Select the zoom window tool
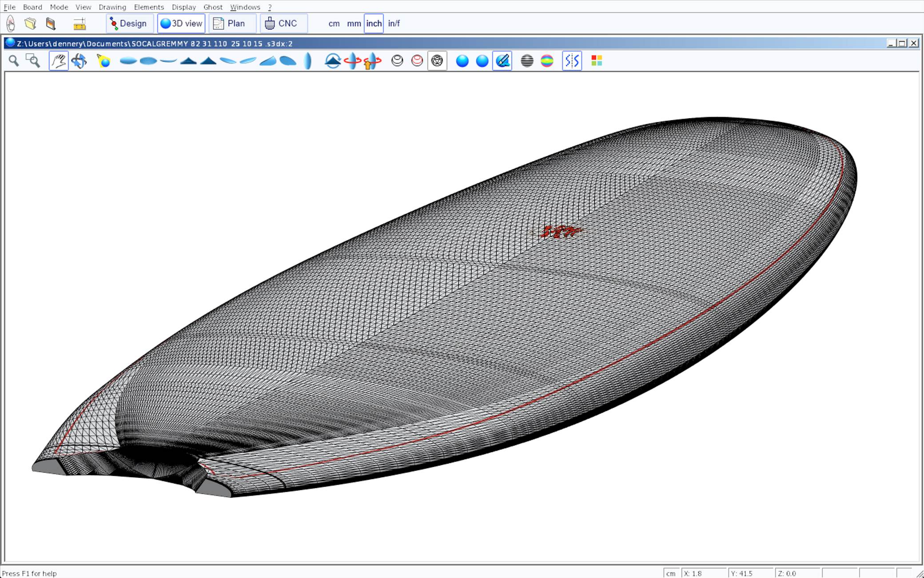This screenshot has width=924, height=578. point(33,61)
